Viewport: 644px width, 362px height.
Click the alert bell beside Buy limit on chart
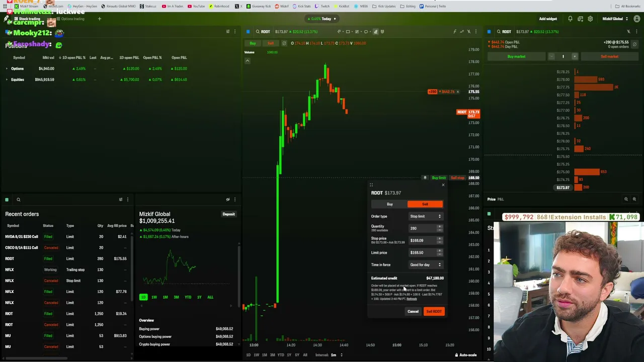[x=425, y=178]
